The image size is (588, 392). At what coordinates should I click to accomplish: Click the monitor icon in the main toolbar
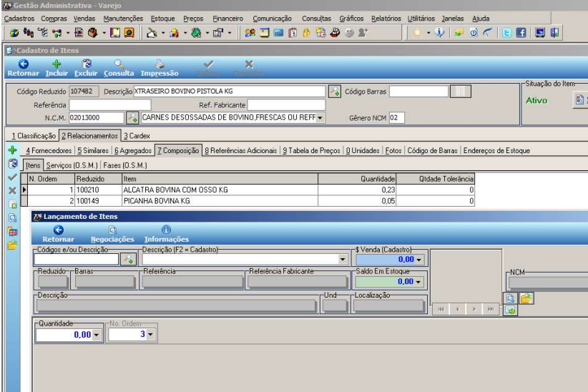540,33
